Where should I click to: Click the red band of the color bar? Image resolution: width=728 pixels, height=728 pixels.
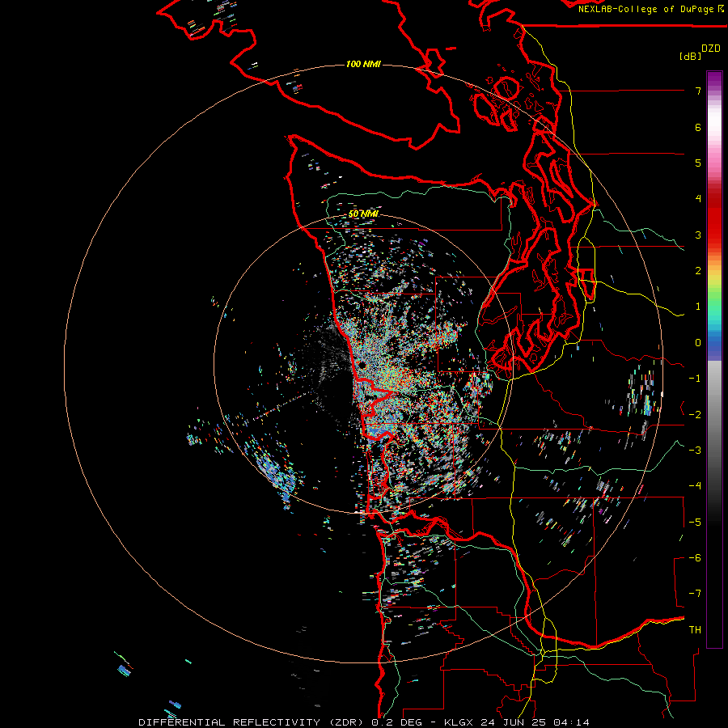(x=714, y=218)
